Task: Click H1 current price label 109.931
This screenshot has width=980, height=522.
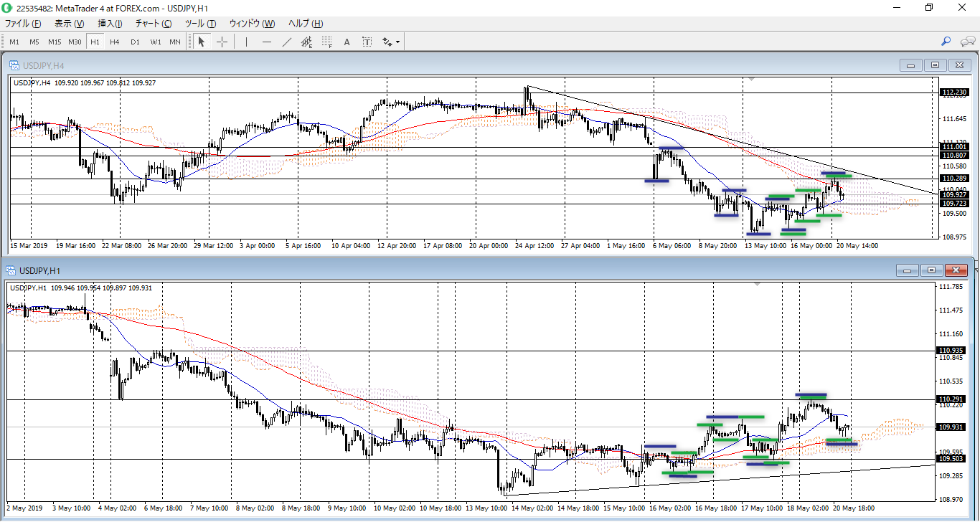Action: tap(951, 427)
